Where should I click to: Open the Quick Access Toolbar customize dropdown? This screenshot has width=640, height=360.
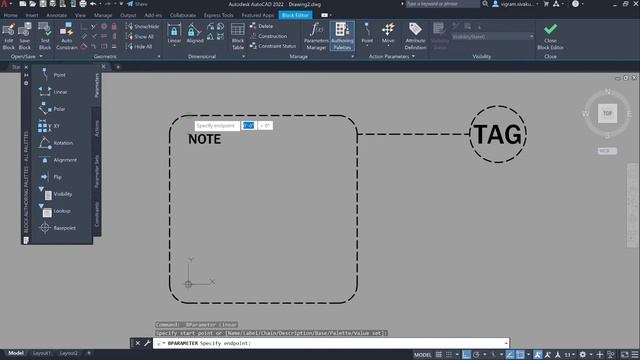pos(121,4)
